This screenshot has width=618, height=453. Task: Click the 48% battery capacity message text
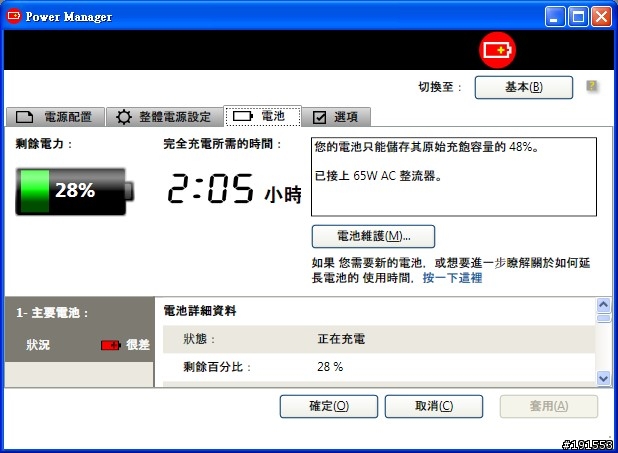pyautogui.click(x=427, y=147)
